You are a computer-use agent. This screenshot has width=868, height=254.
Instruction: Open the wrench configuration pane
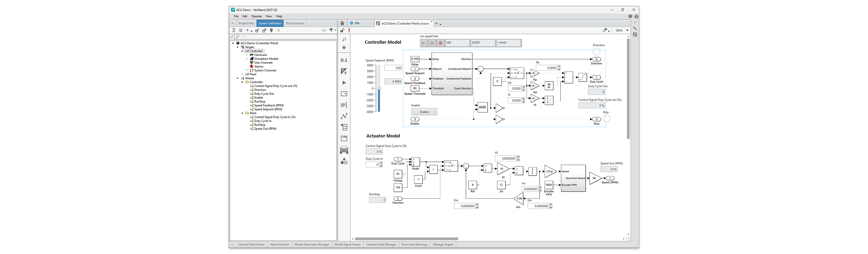[635, 29]
